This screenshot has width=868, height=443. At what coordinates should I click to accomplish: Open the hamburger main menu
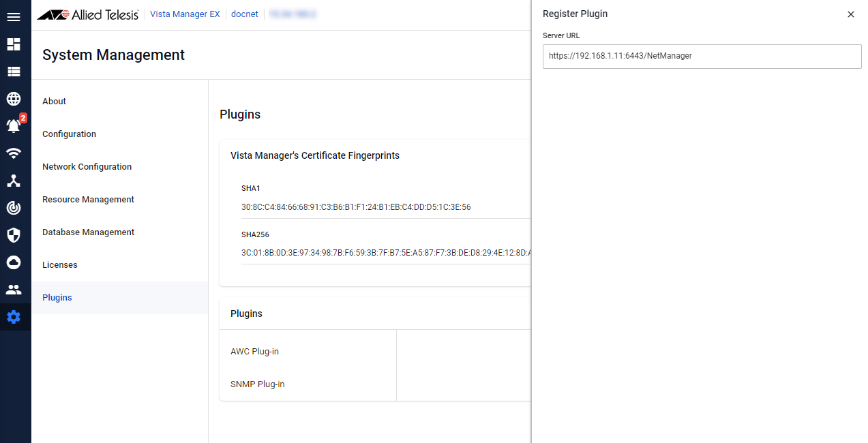[x=14, y=17]
